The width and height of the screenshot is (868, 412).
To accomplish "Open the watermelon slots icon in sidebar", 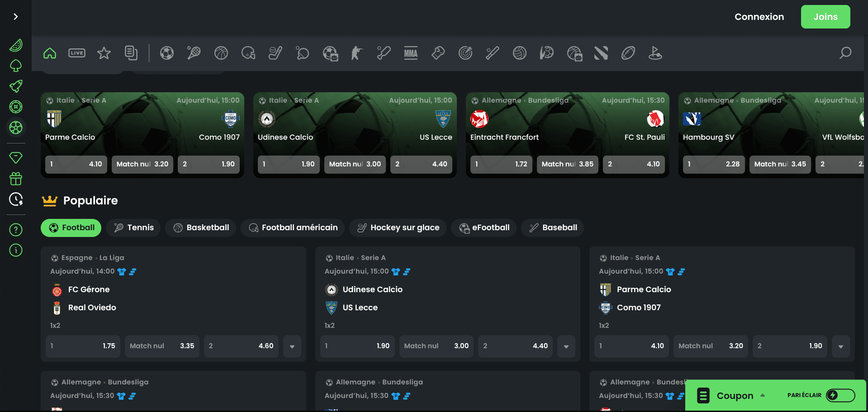I will [16, 45].
